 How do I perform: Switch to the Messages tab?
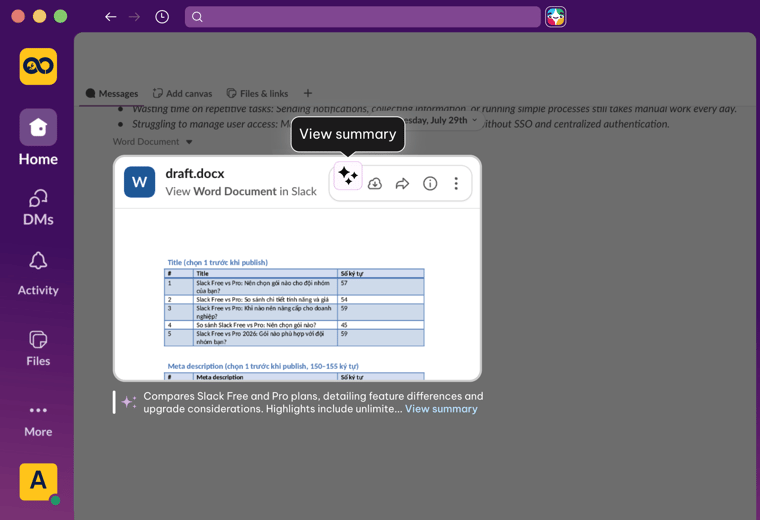112,94
